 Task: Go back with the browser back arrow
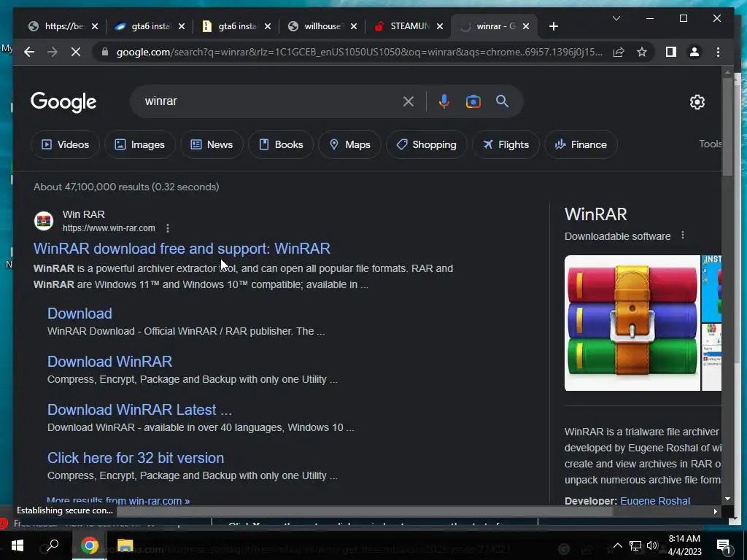click(x=29, y=52)
